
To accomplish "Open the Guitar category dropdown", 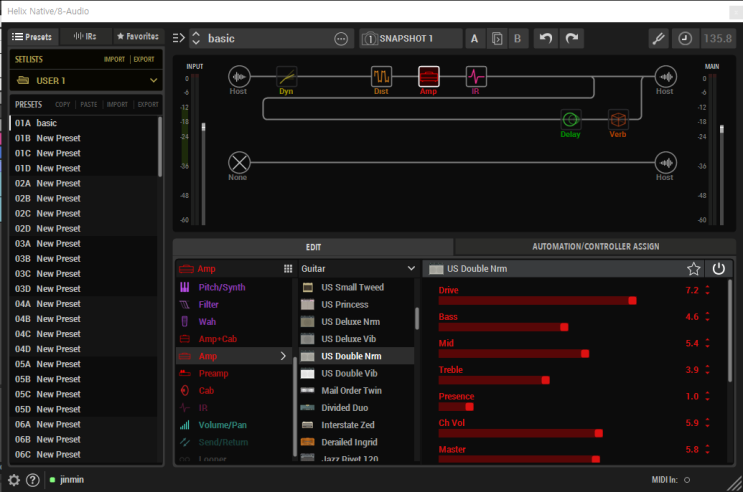I will (357, 269).
